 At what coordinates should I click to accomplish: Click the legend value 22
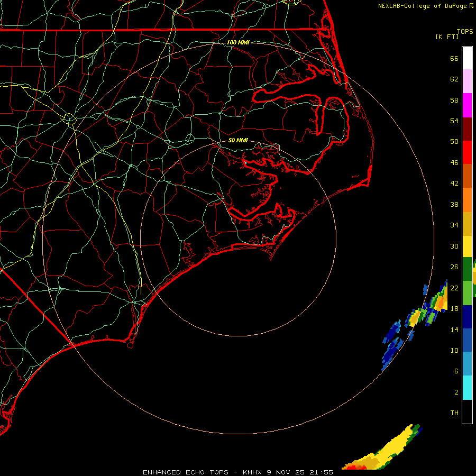click(454, 288)
